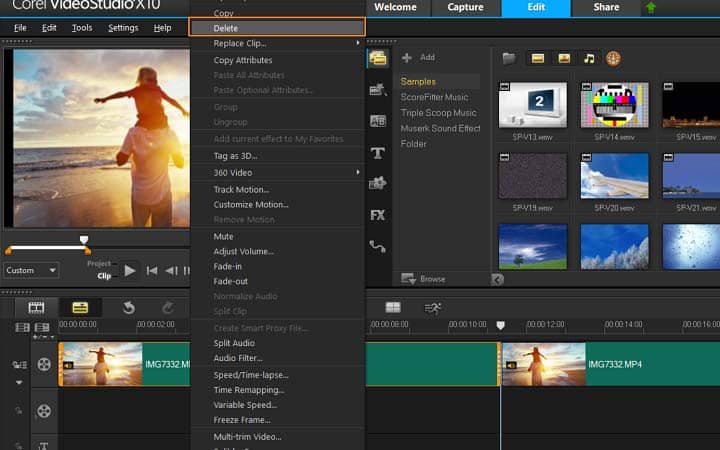Click the Play button in preview
This screenshot has height=450, width=720.
point(130,270)
